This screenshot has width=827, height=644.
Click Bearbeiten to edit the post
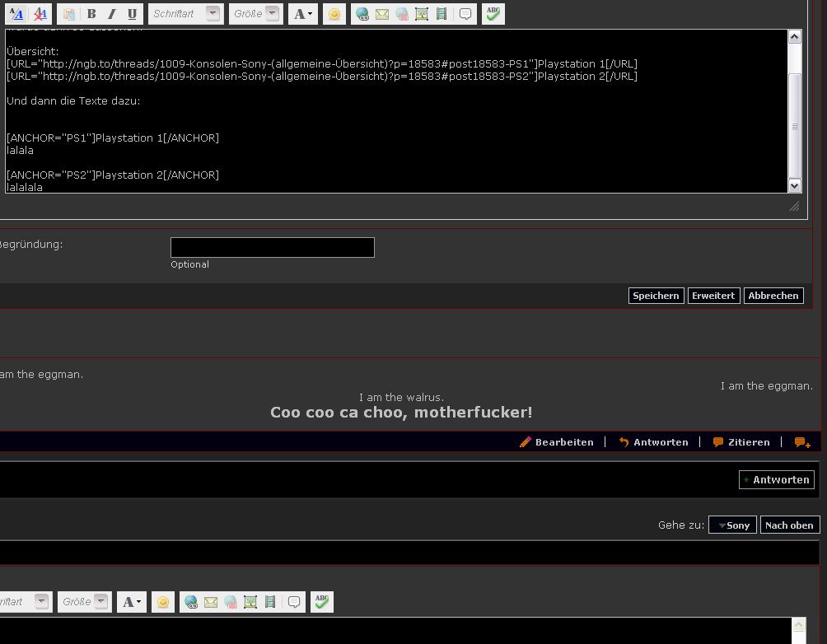tap(557, 442)
